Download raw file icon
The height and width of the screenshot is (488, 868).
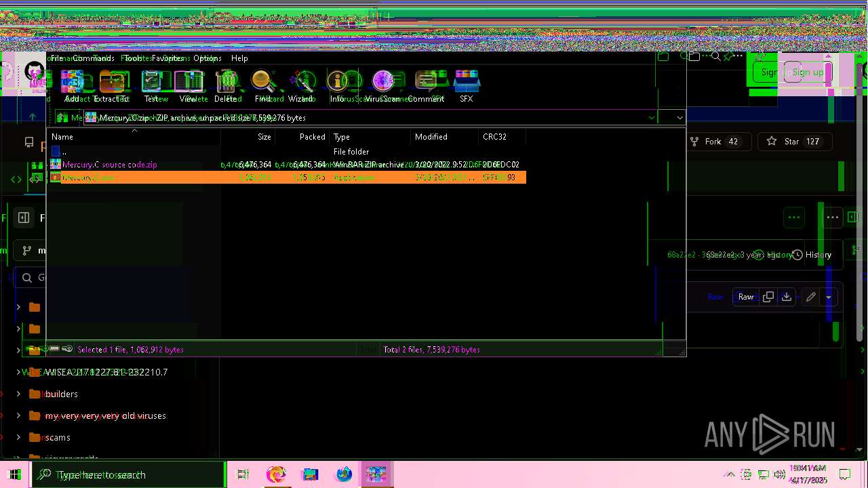pyautogui.click(x=787, y=297)
